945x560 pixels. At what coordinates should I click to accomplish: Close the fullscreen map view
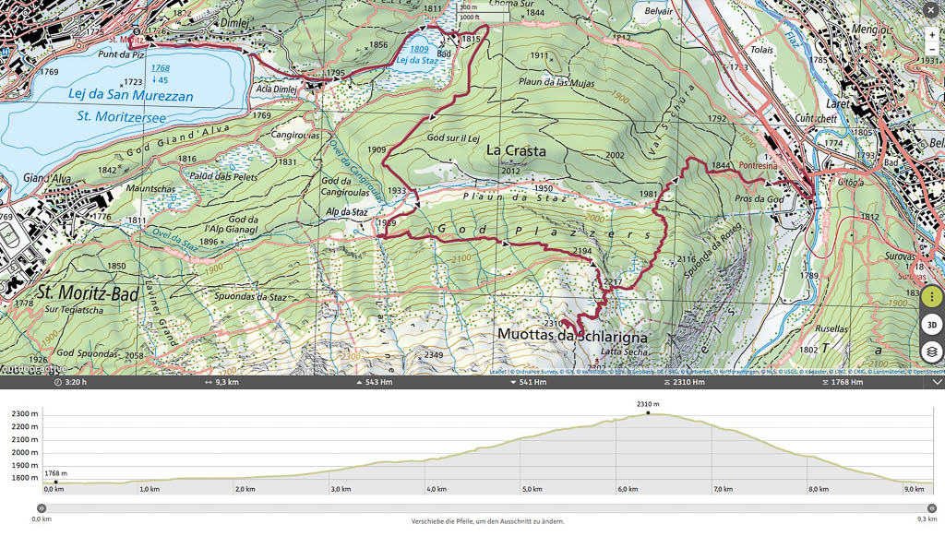click(x=932, y=11)
